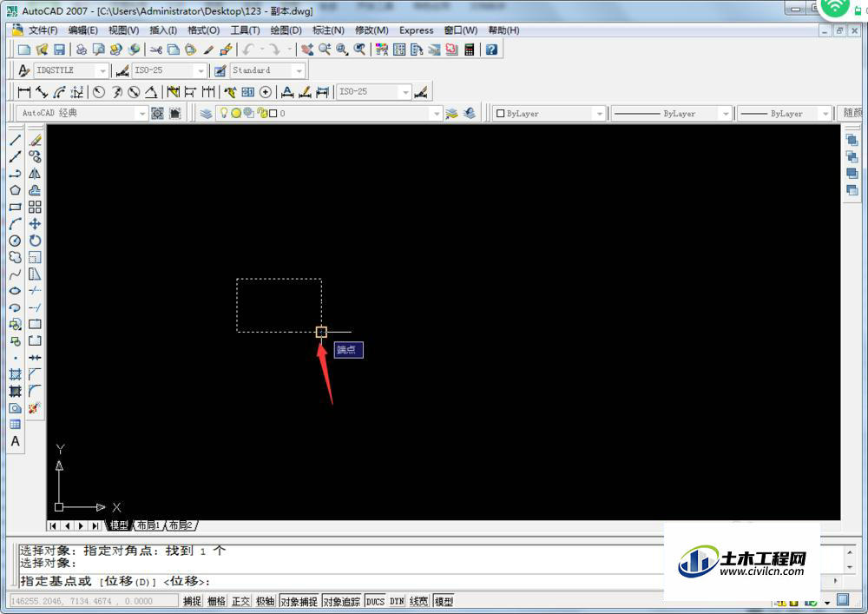The width and height of the screenshot is (868, 614).
Task: Click the command history scroll up arrow
Action: (x=850, y=552)
